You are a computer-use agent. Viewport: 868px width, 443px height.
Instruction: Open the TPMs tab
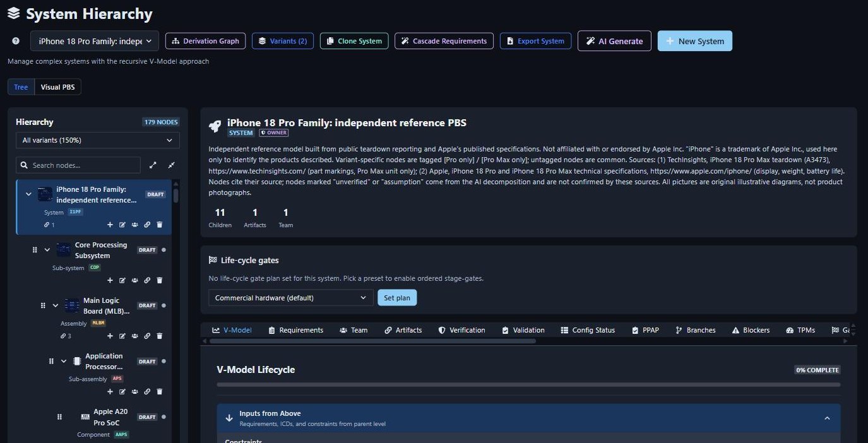coord(800,330)
